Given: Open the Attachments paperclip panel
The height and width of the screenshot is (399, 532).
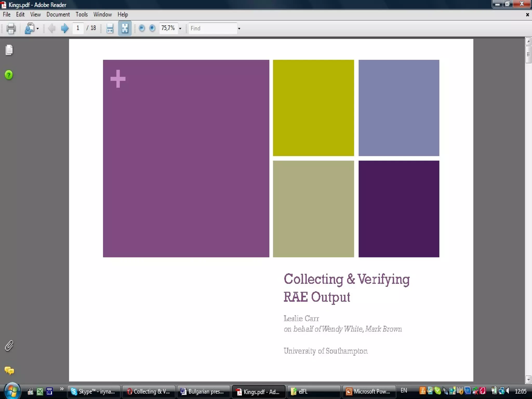Looking at the screenshot, I should point(9,346).
